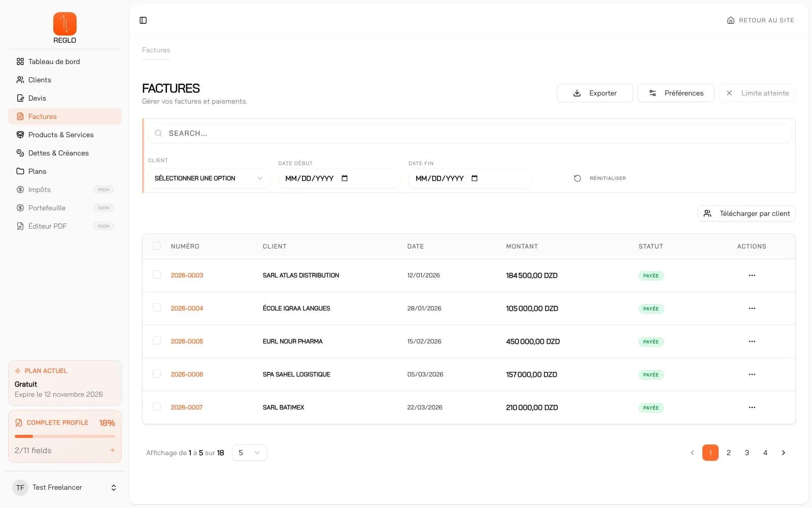Click the REGLO logo icon

click(x=65, y=24)
